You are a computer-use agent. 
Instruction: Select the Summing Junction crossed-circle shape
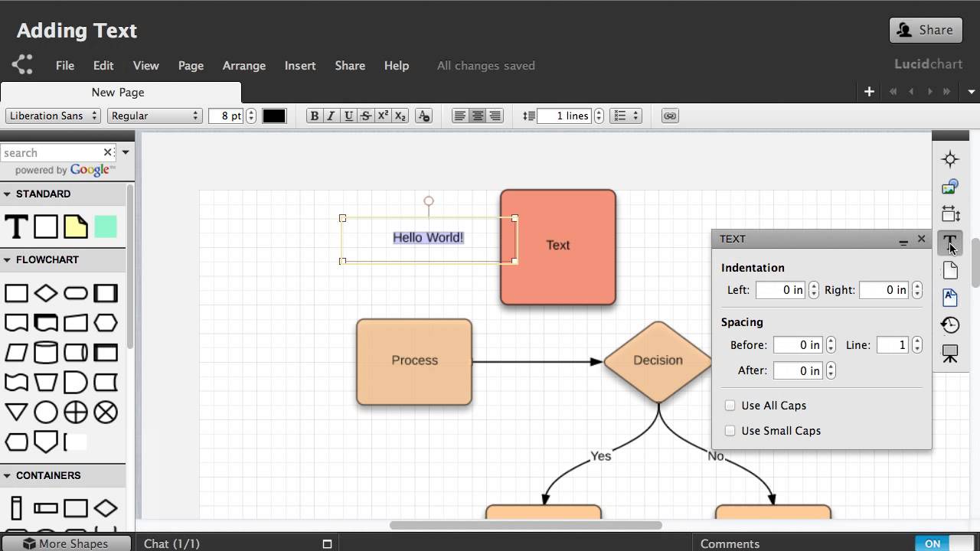(x=106, y=412)
